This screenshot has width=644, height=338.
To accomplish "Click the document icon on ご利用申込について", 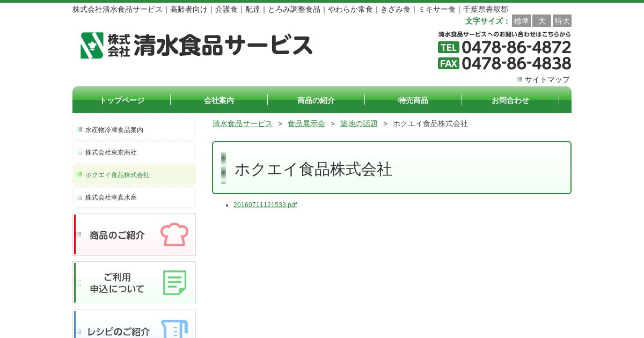I will 174,283.
